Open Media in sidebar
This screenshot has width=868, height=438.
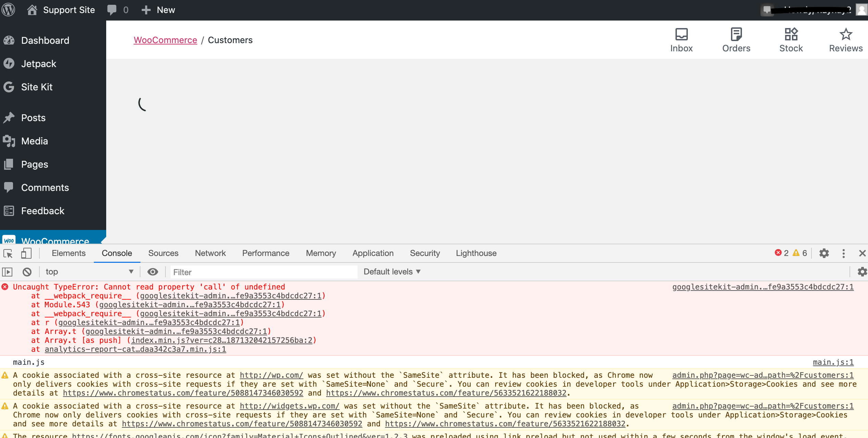(x=35, y=141)
